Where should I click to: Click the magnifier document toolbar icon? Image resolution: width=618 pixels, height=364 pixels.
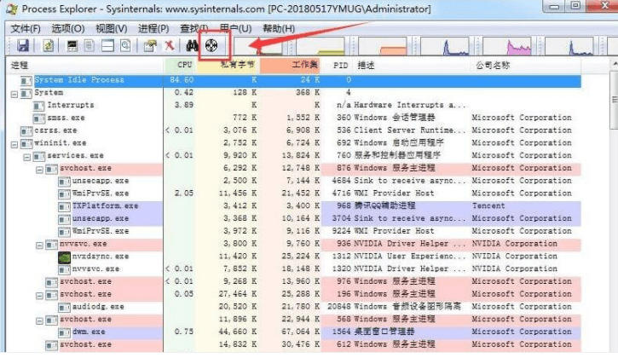[x=125, y=46]
